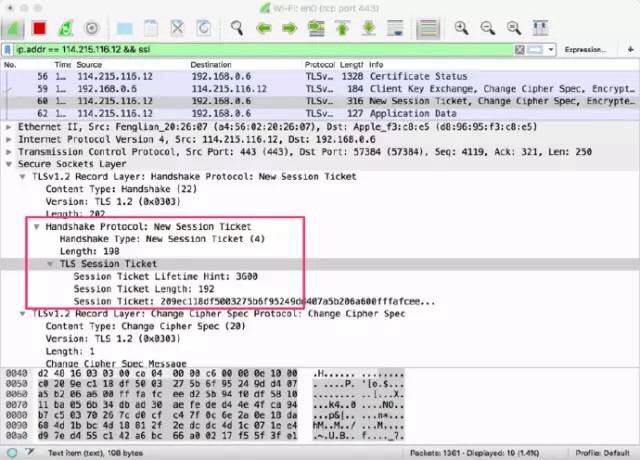Collapse Handshake Protocol: New Session Ticket
This screenshot has height=460, width=640.
click(37, 227)
